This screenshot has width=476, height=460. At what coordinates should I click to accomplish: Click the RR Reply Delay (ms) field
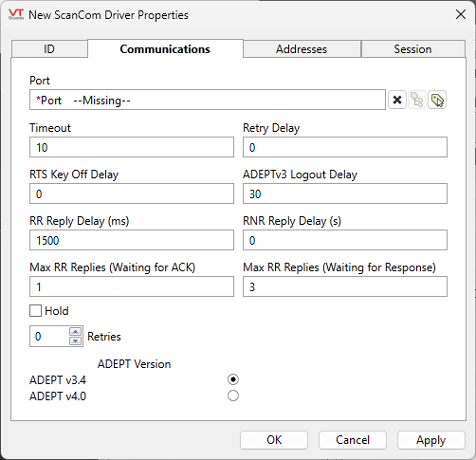coord(132,240)
